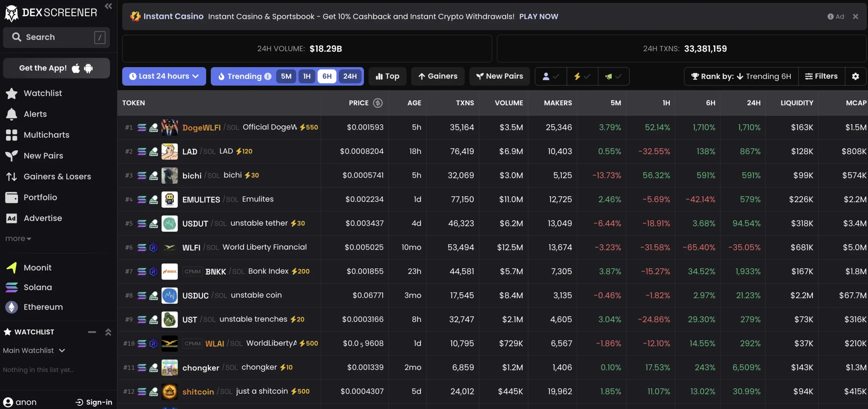Toggle price currency dollar icon
Screen dimensions: 868x409
[378, 103]
